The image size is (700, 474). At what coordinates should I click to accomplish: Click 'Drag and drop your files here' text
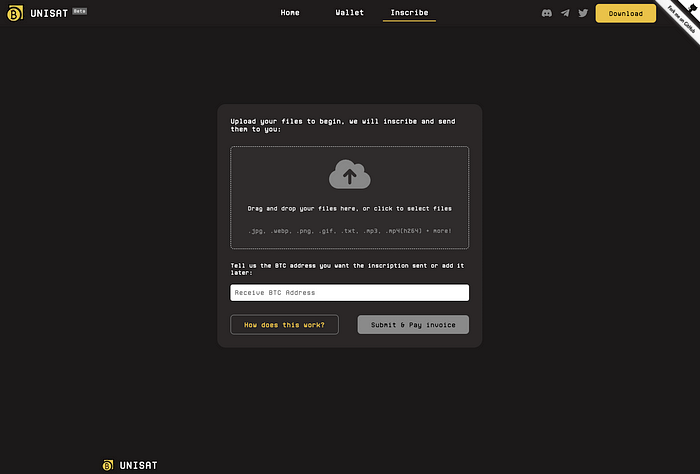349,208
